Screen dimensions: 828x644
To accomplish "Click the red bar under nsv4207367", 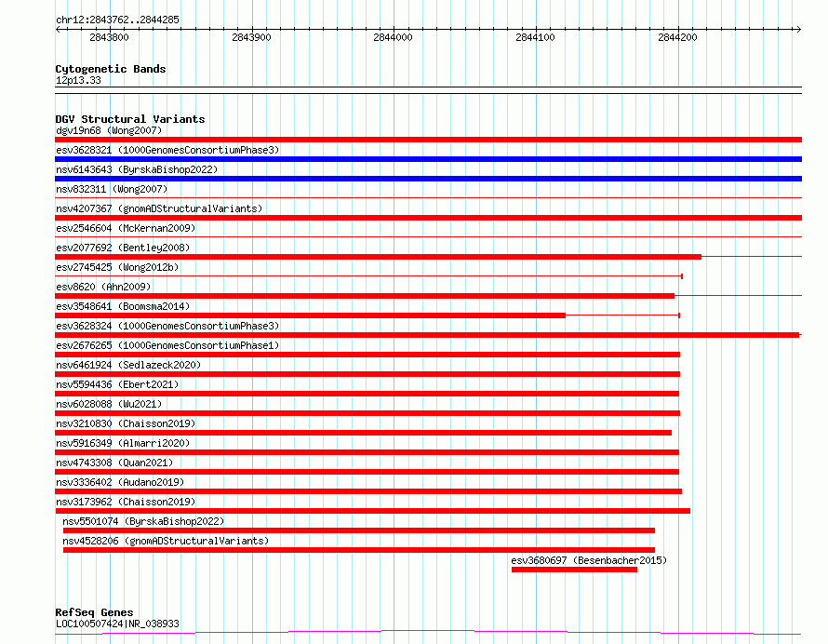I will (x=428, y=218).
